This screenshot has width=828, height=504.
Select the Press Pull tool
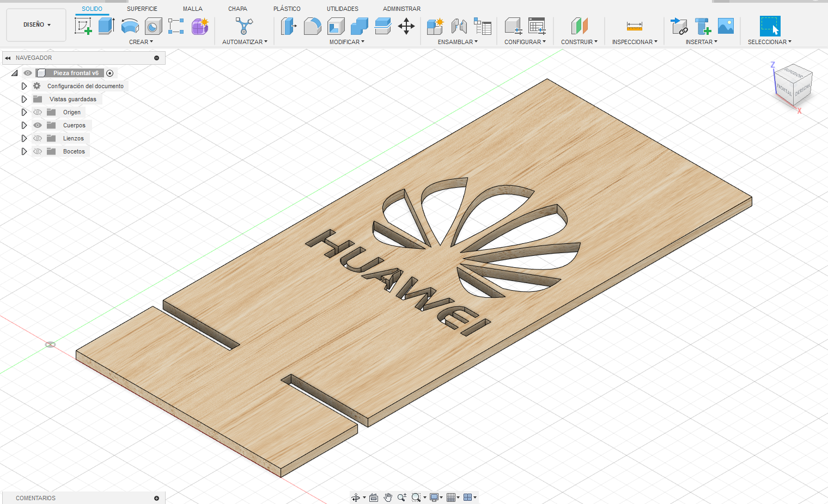[x=289, y=26]
